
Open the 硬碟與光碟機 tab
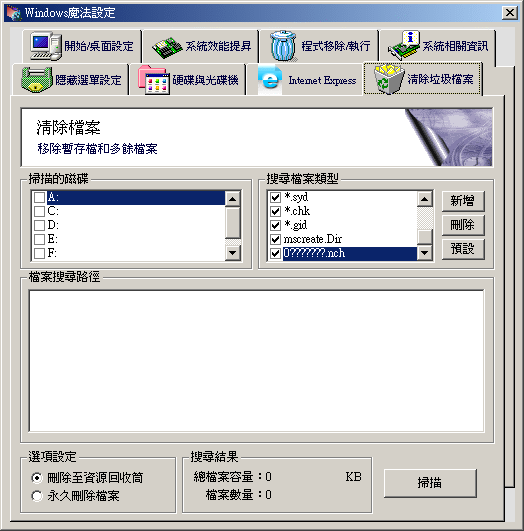tap(187, 80)
